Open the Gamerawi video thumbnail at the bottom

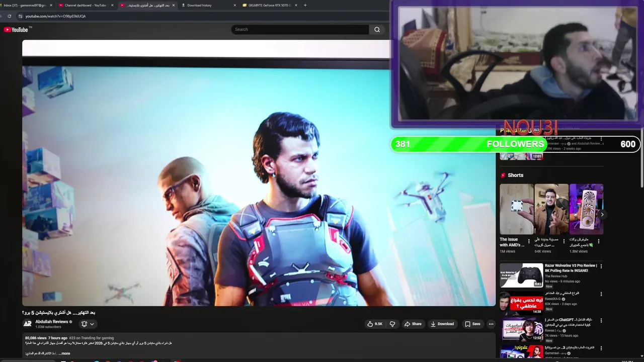(x=521, y=351)
